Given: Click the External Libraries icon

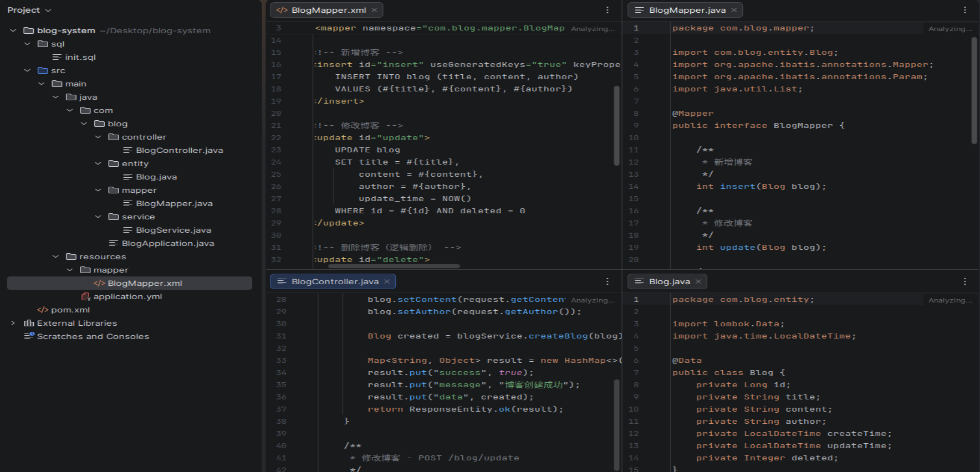Looking at the screenshot, I should point(29,323).
